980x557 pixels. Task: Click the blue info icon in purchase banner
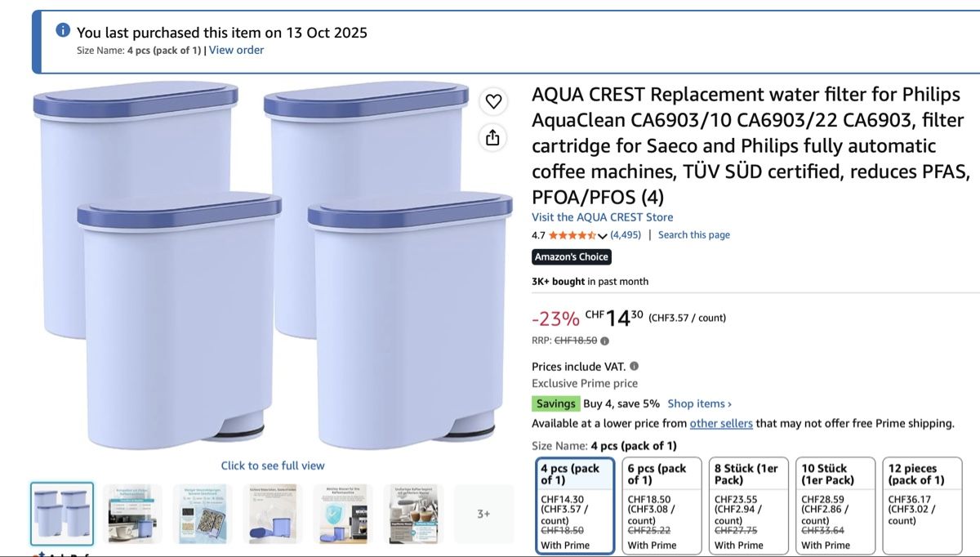(63, 30)
